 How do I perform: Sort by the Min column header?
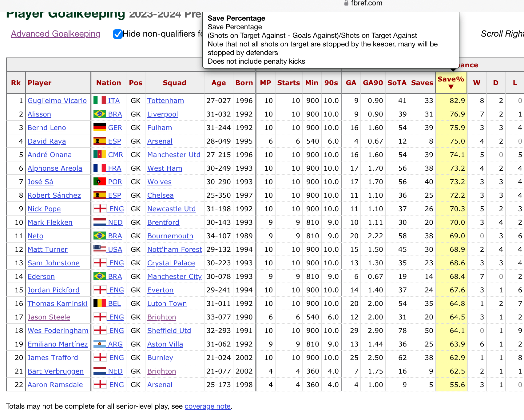312,83
